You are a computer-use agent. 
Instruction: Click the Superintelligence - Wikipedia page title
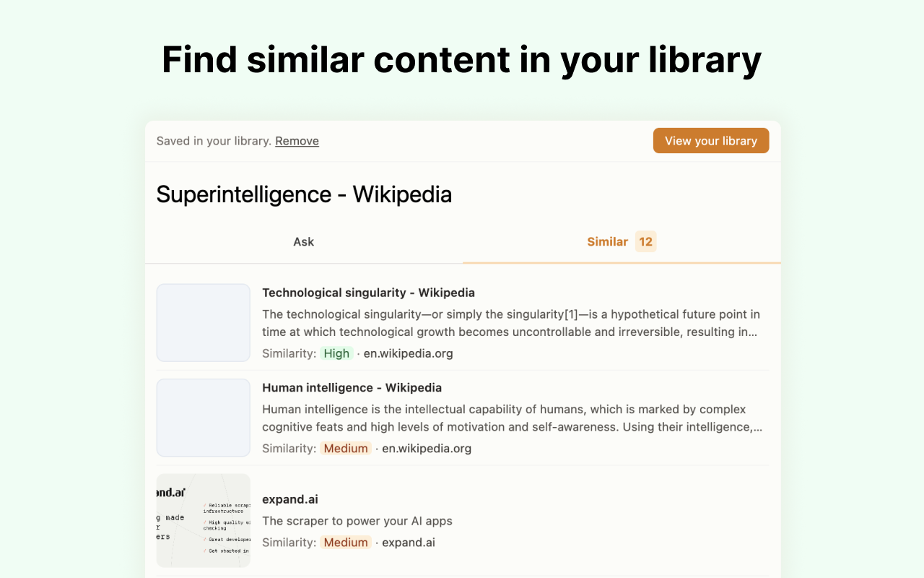[304, 194]
